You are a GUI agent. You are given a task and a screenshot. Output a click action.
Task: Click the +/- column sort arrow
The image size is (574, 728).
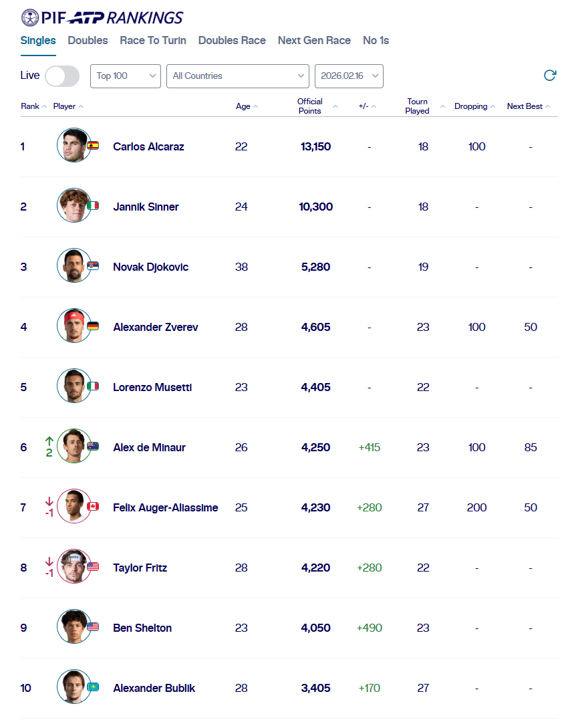coord(374,107)
